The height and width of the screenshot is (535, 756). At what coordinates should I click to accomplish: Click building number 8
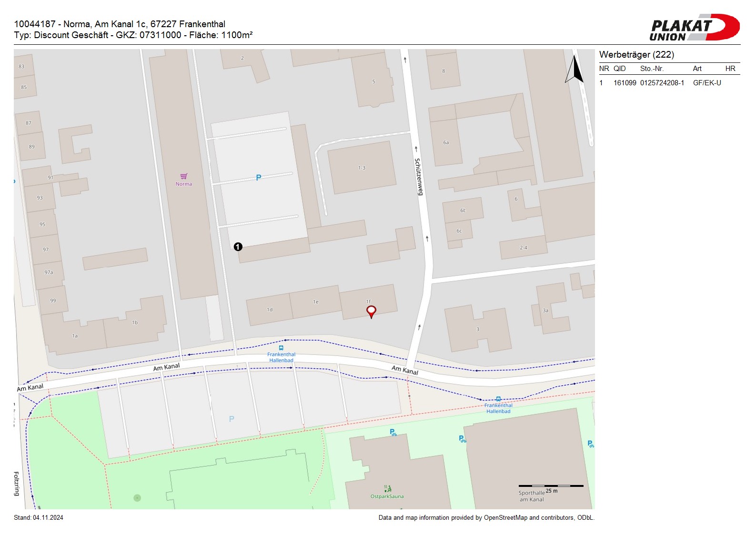(444, 71)
